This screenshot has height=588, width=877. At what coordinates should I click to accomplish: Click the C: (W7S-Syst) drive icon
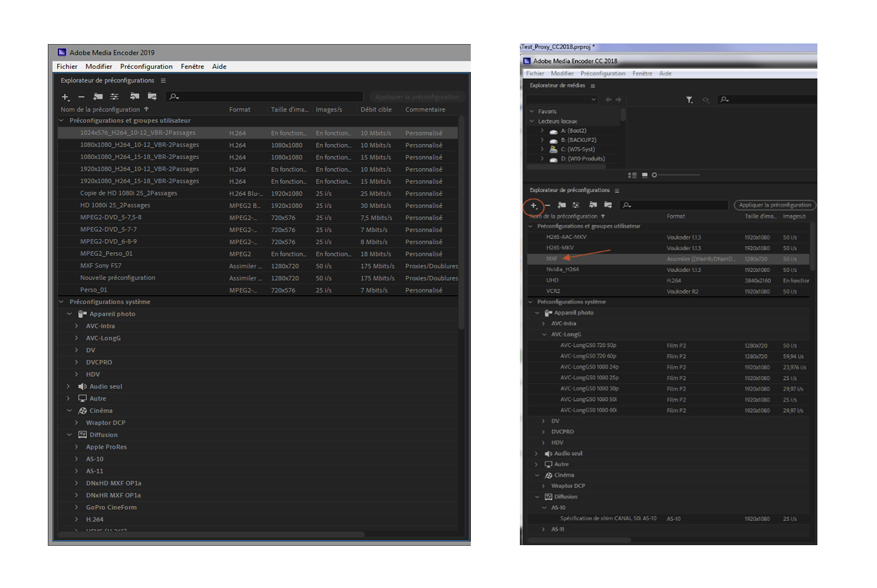553,150
